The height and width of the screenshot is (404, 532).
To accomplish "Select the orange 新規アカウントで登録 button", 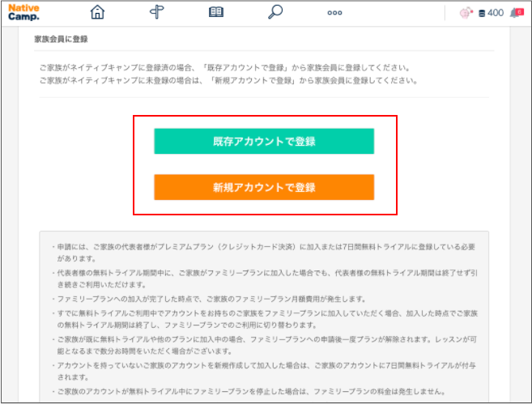I will (264, 187).
